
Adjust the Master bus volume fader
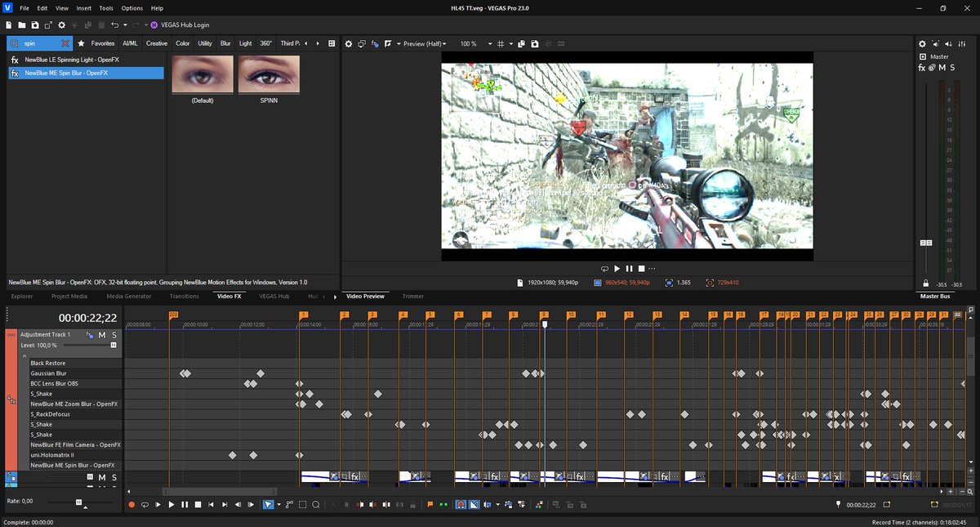point(926,243)
